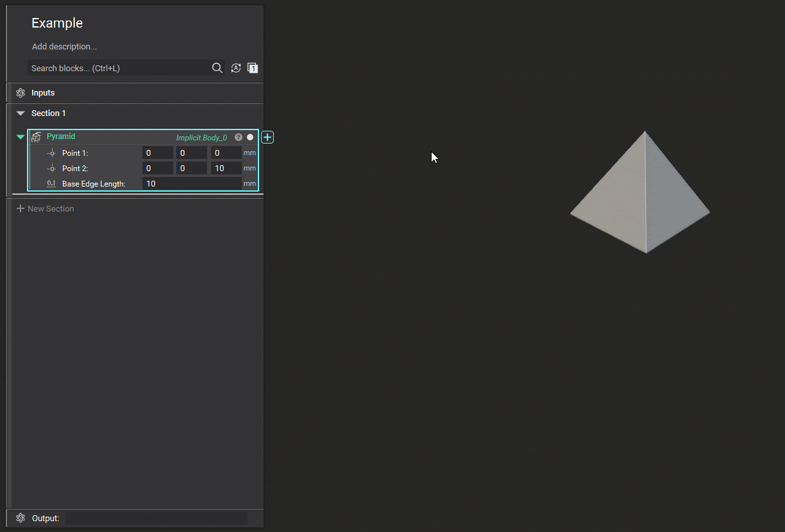Click the Add description field
Image resolution: width=785 pixels, height=532 pixels.
[64, 47]
